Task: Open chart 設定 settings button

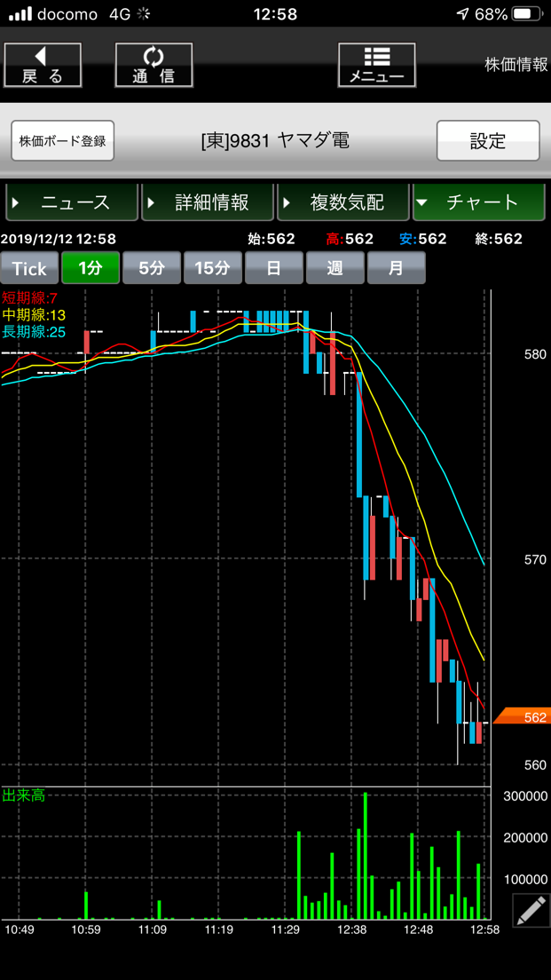Action: (x=487, y=140)
